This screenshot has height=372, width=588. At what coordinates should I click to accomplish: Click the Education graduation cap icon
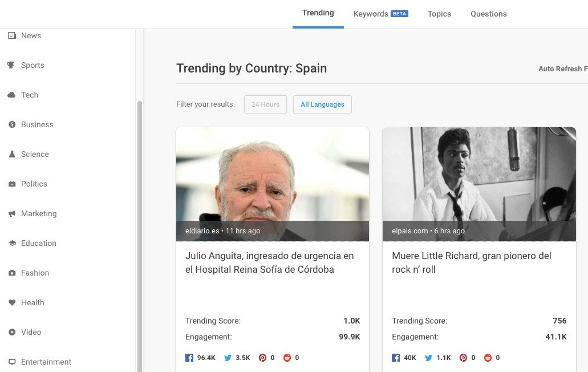pos(13,243)
